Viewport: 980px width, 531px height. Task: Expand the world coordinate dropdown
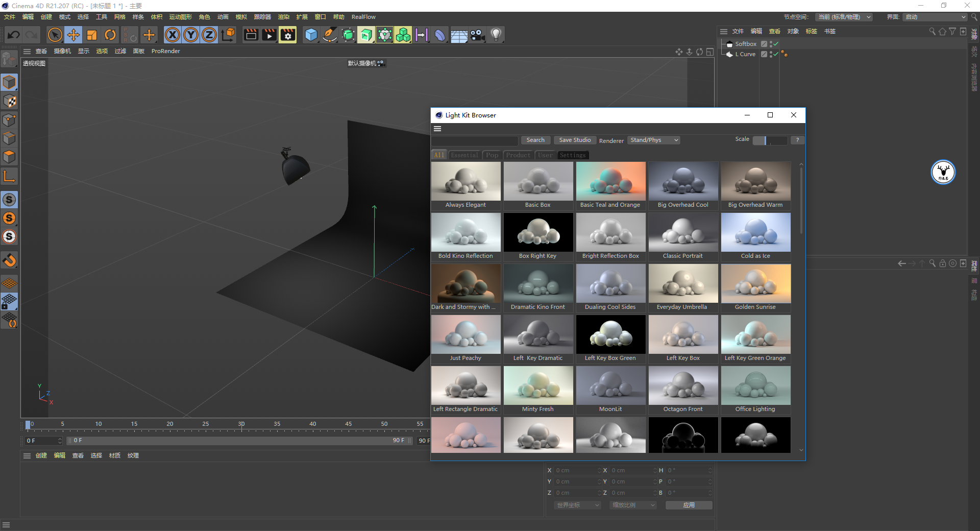tap(577, 505)
